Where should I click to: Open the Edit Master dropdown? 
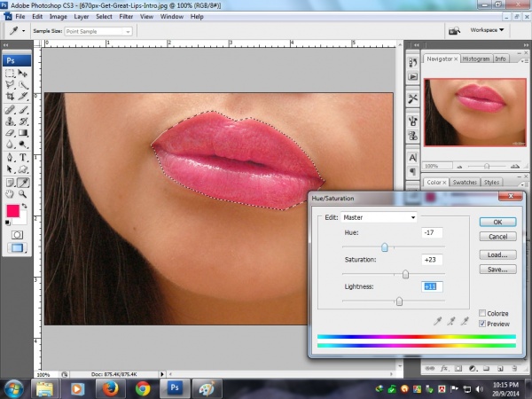tap(379, 217)
